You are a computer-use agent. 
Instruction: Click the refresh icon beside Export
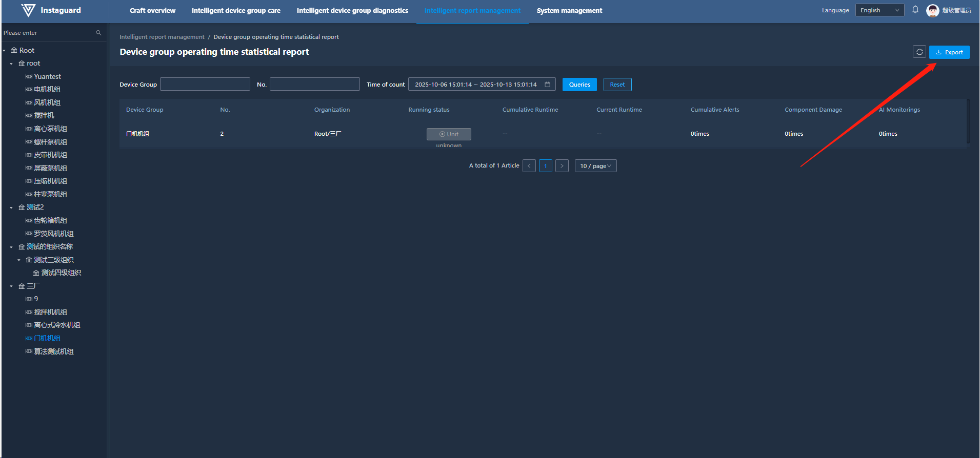[919, 52]
